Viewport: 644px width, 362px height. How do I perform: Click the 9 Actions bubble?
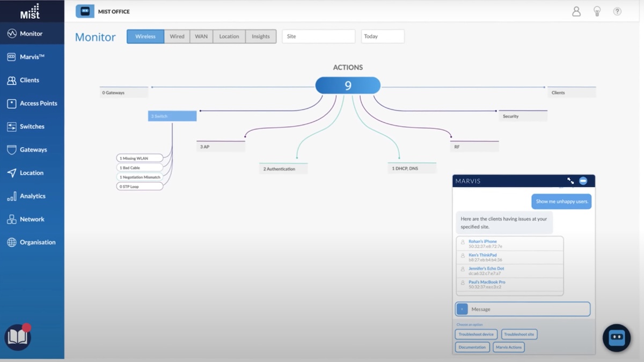[348, 85]
